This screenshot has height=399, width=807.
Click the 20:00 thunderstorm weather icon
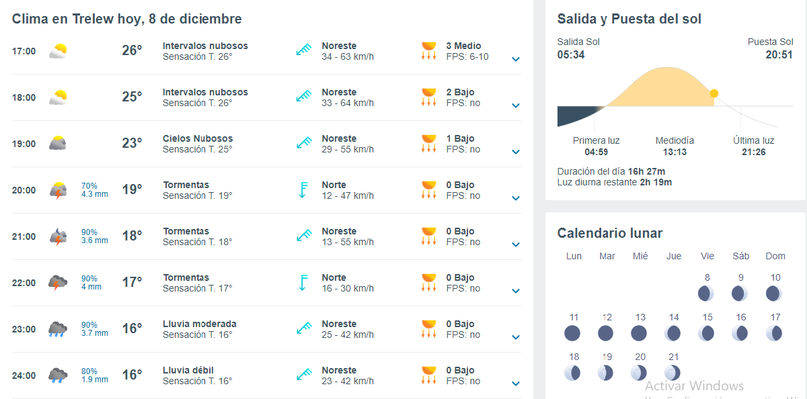(x=58, y=190)
